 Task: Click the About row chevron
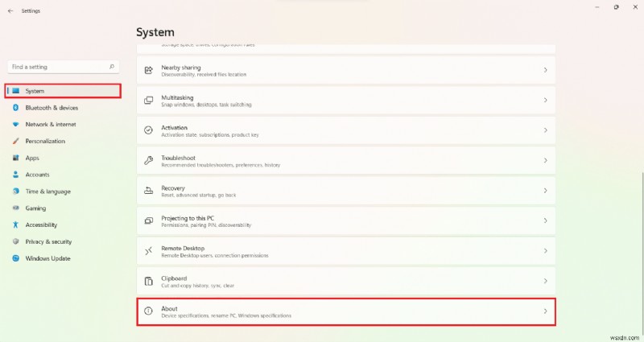pyautogui.click(x=546, y=311)
